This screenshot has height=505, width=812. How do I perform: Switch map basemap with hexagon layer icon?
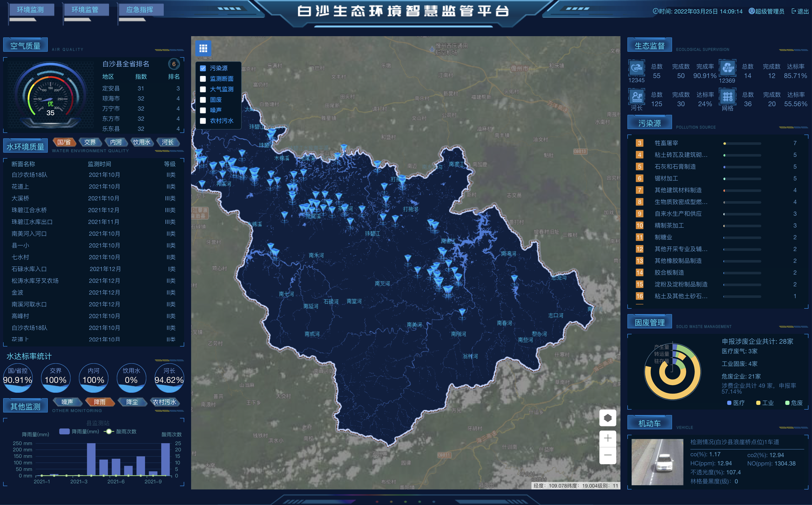[x=607, y=418]
